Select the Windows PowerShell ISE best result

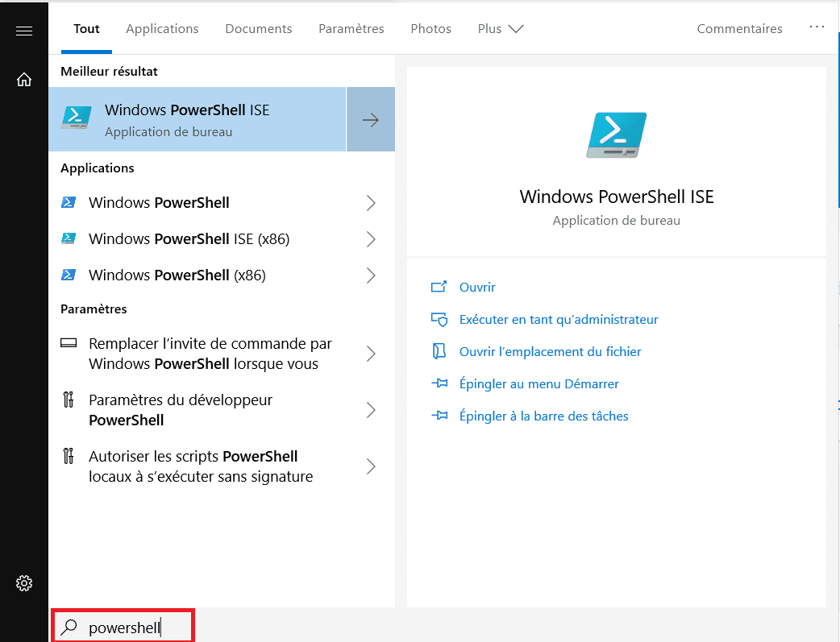tap(198, 119)
